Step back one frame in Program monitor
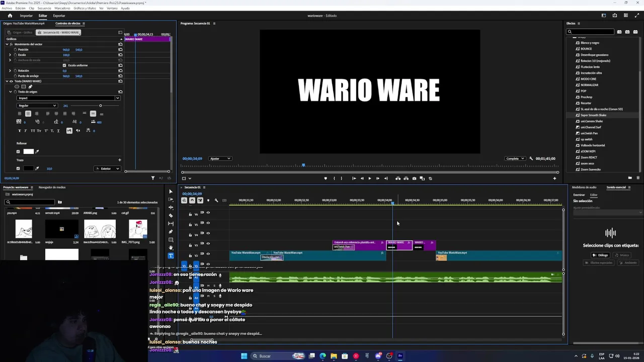The width and height of the screenshot is (644, 362). point(362,178)
